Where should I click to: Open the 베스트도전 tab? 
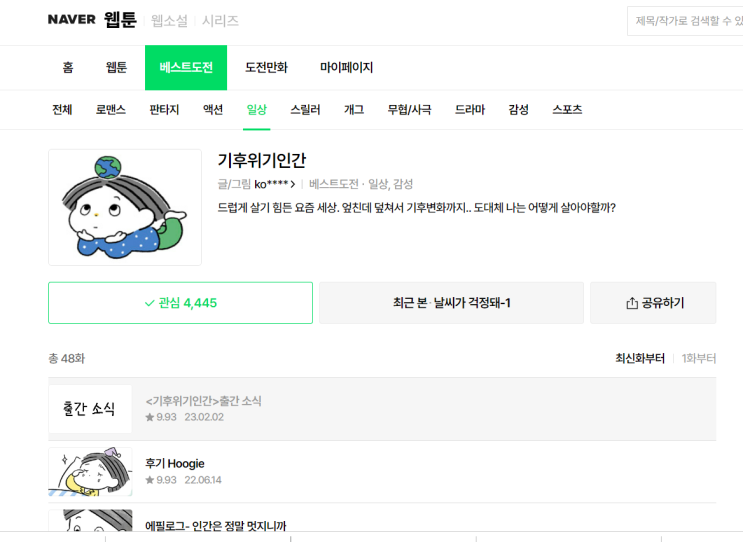pos(185,68)
